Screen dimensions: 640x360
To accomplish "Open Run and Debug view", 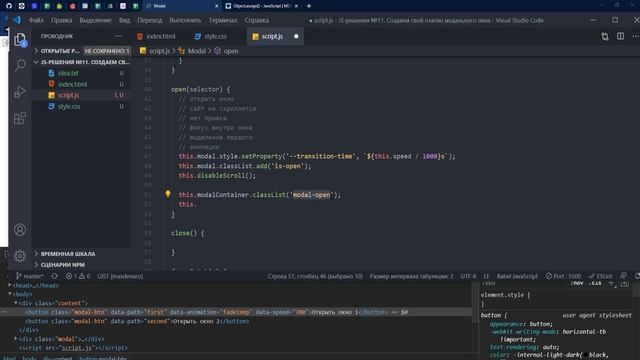I will [20, 92].
